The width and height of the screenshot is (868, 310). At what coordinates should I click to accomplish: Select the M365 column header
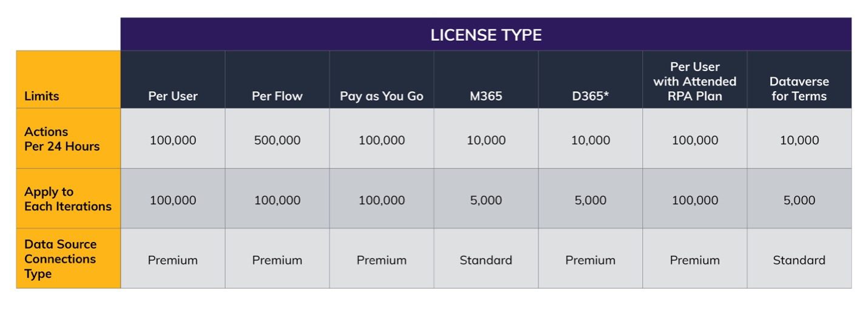tap(486, 96)
